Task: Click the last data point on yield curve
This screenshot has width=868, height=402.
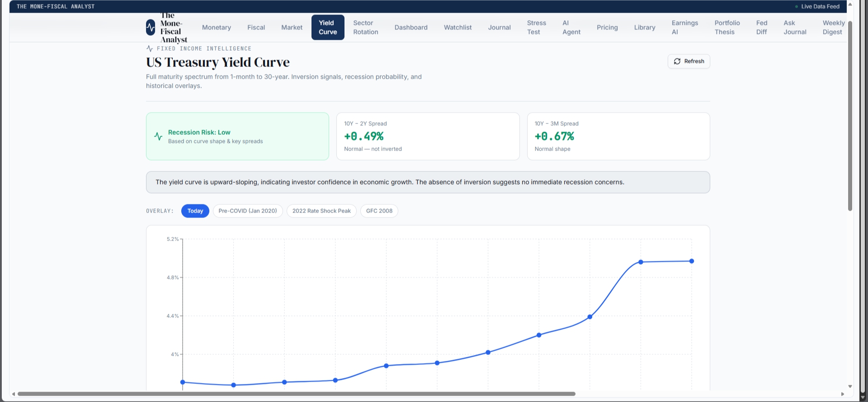Action: tap(692, 261)
